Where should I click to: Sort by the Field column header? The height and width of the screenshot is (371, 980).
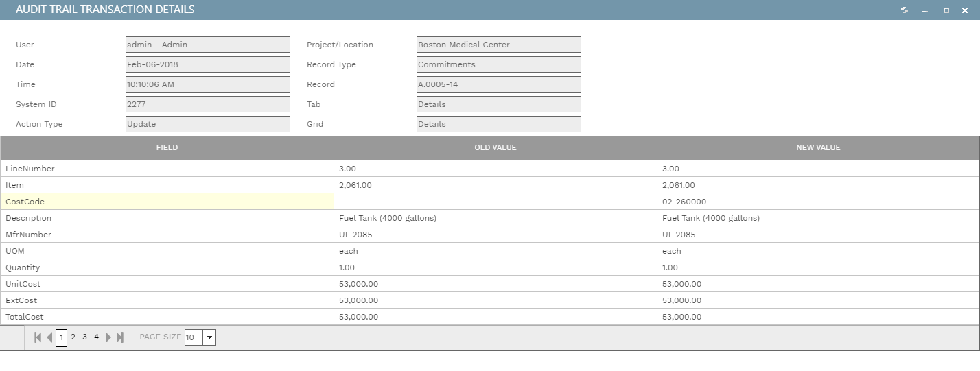point(167,147)
